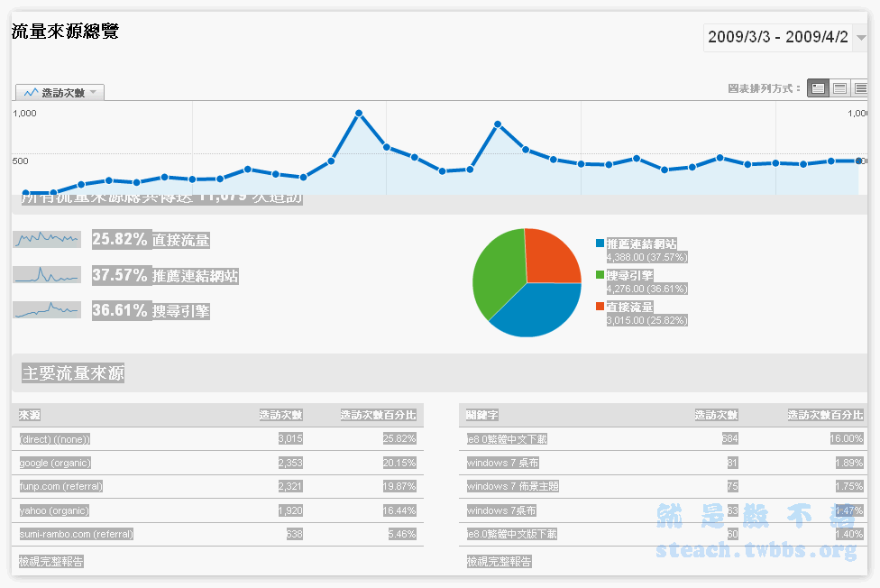Open the date range 2009/3/3 - 2009/4/2 dropdown
880x588 pixels.
785,38
